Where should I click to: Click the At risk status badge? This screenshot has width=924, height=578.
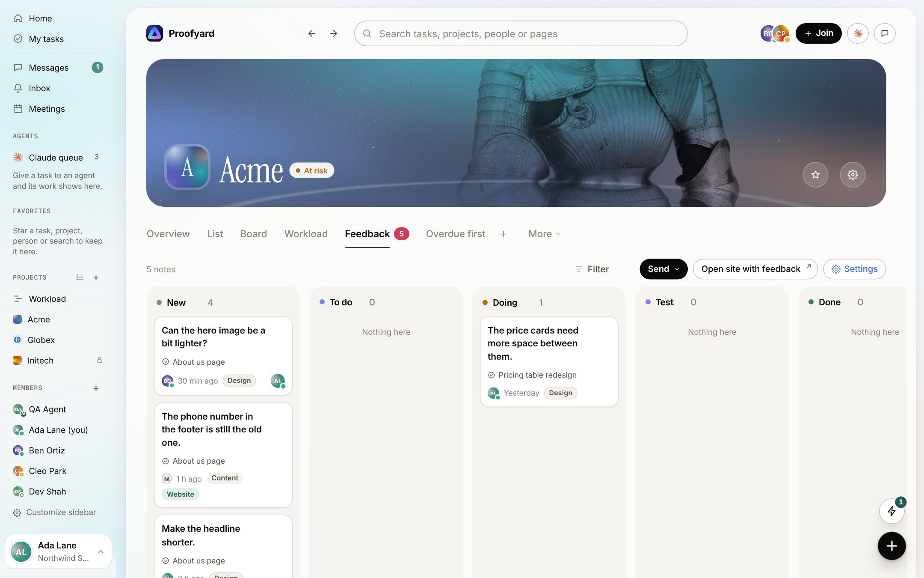click(311, 170)
